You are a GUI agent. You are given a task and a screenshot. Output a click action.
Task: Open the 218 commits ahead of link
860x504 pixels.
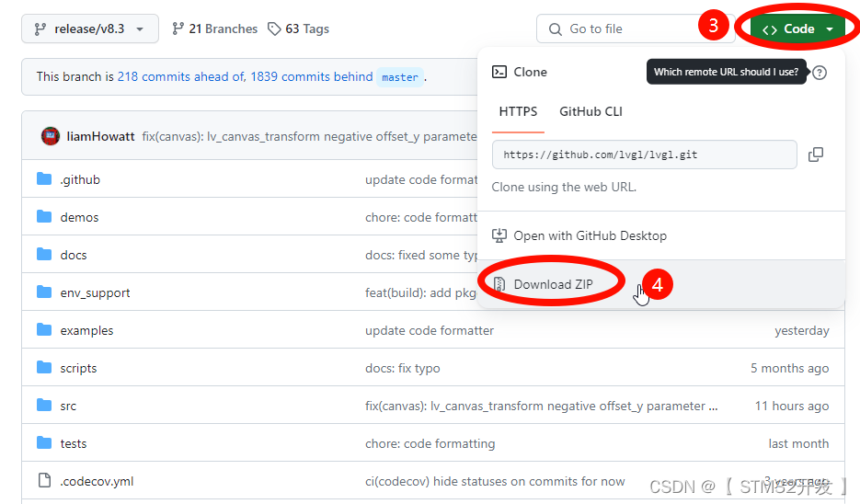[x=181, y=76]
